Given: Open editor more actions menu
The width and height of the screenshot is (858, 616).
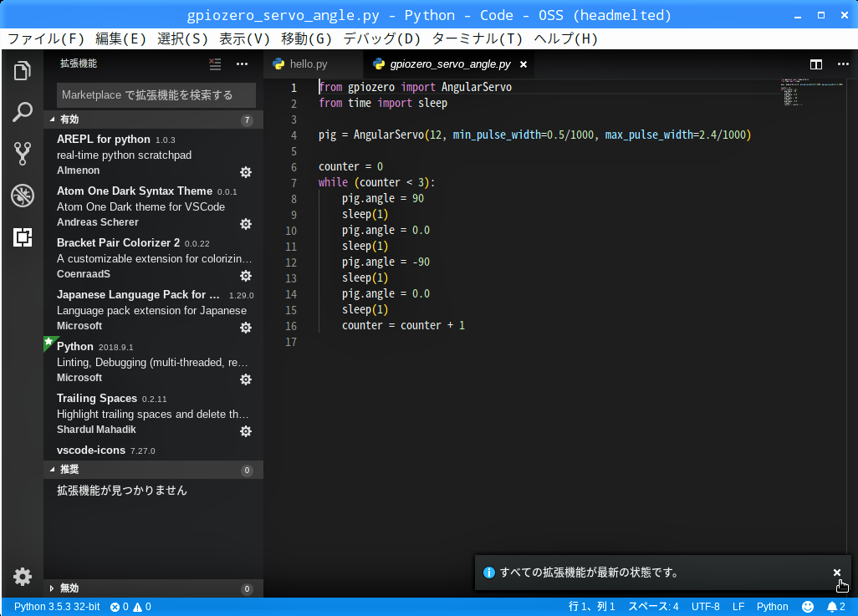Looking at the screenshot, I should tap(843, 64).
